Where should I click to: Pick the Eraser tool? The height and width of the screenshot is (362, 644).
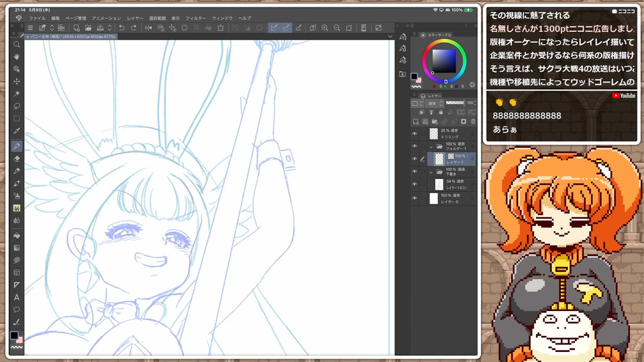coord(17,158)
